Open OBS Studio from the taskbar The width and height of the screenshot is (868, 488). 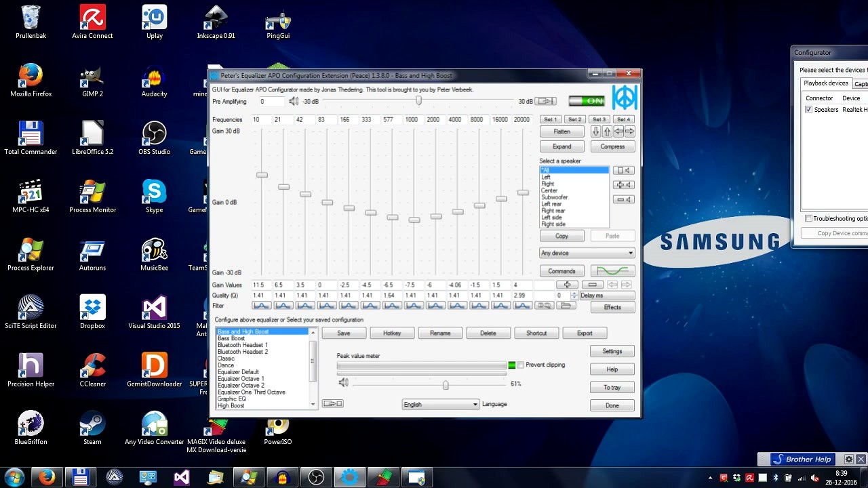(315, 477)
